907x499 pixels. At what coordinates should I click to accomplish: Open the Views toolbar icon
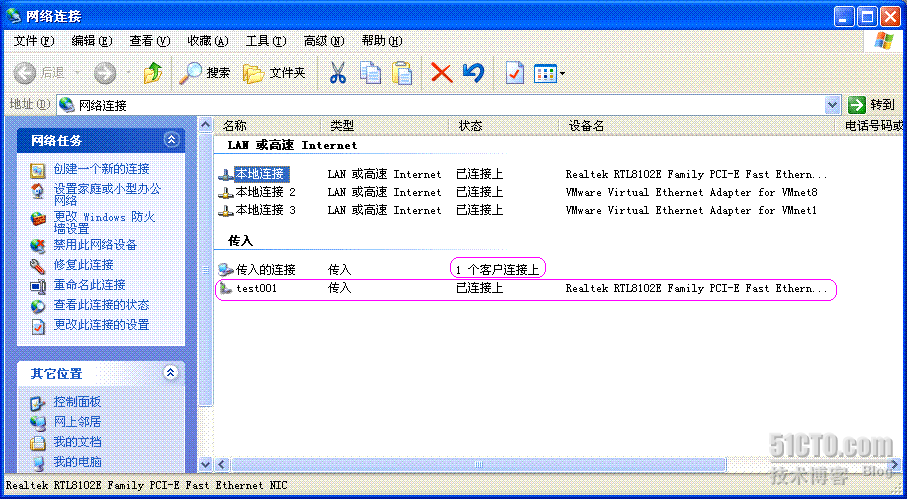(x=544, y=73)
